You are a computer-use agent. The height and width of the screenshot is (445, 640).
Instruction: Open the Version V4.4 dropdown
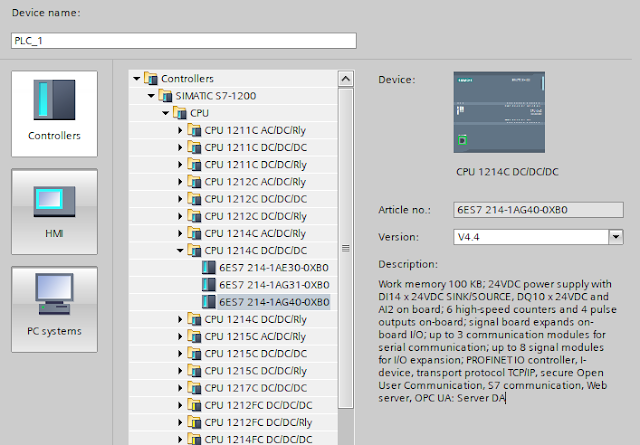(x=616, y=237)
